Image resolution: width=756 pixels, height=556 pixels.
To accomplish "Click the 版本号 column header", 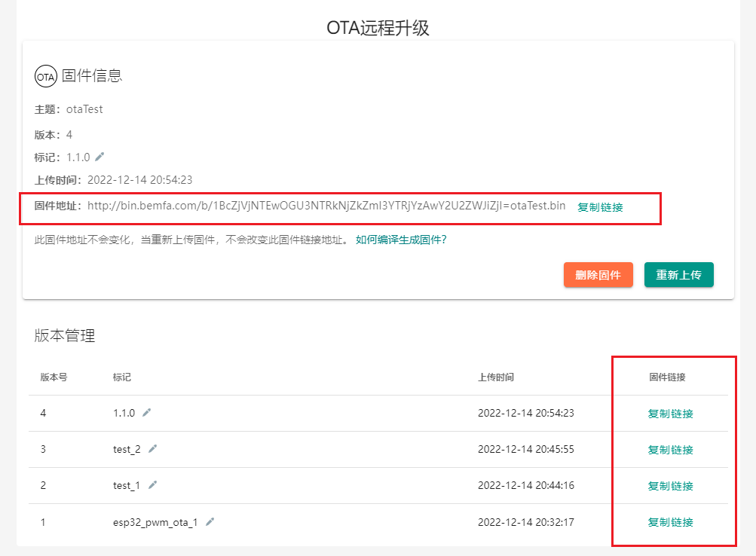I will (x=54, y=377).
